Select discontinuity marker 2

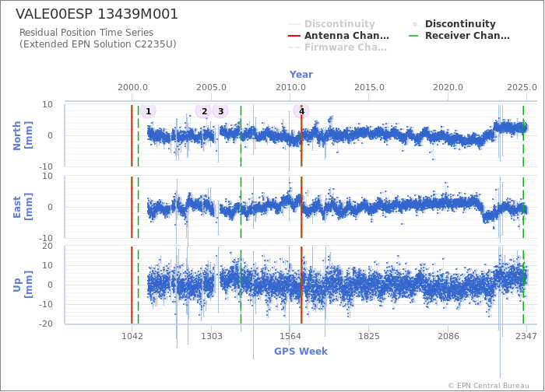click(x=204, y=111)
